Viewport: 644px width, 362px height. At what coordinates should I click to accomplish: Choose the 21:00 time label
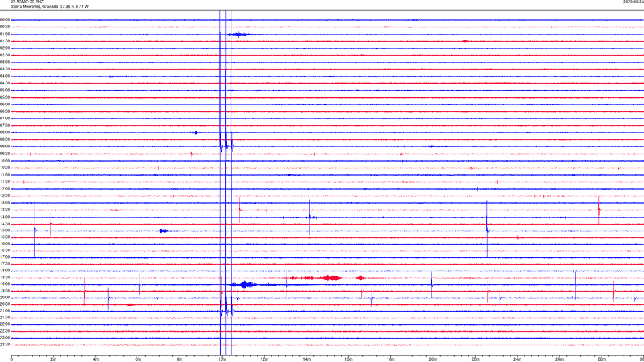[x=5, y=310]
